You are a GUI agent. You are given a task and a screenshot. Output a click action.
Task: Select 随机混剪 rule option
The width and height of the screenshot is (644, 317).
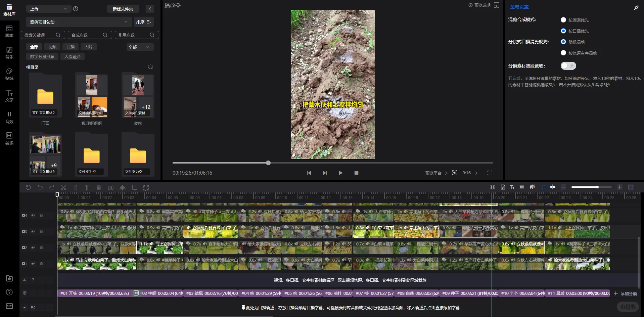tap(563, 42)
